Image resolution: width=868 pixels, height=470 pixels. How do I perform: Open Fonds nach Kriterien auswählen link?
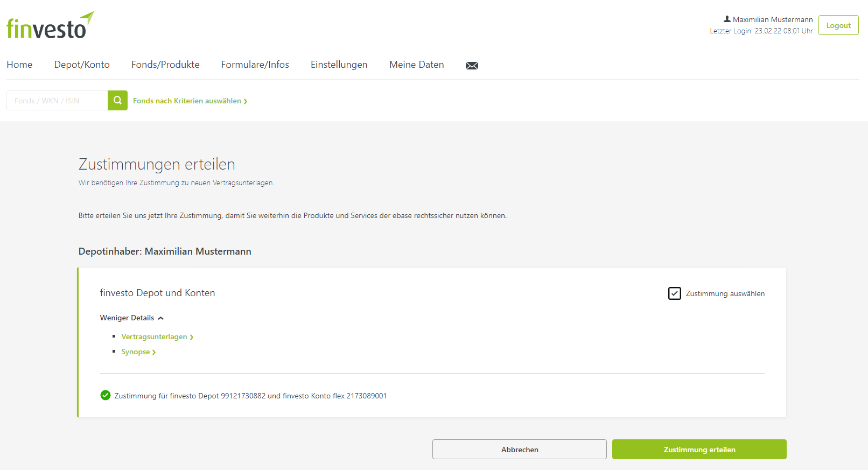pos(190,101)
